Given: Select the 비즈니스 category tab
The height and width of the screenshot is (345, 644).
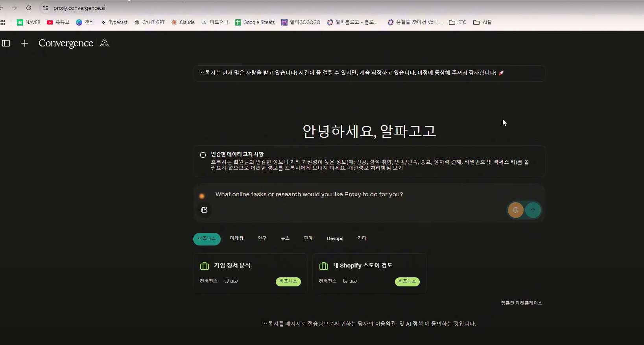Looking at the screenshot, I should point(207,239).
